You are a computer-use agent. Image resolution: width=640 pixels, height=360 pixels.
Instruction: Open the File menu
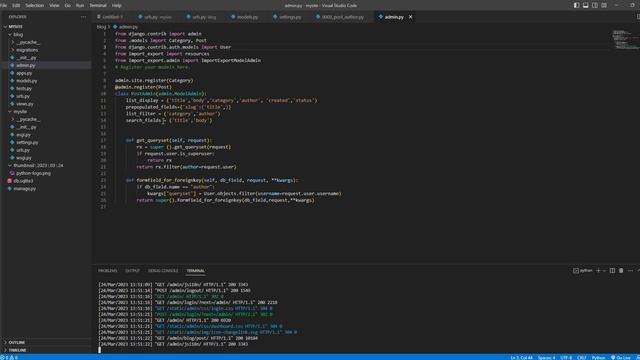pos(4,5)
